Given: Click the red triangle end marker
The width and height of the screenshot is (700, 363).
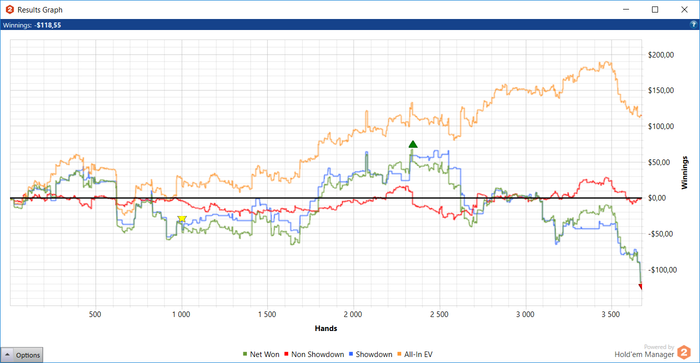Looking at the screenshot, I should pos(640,287).
